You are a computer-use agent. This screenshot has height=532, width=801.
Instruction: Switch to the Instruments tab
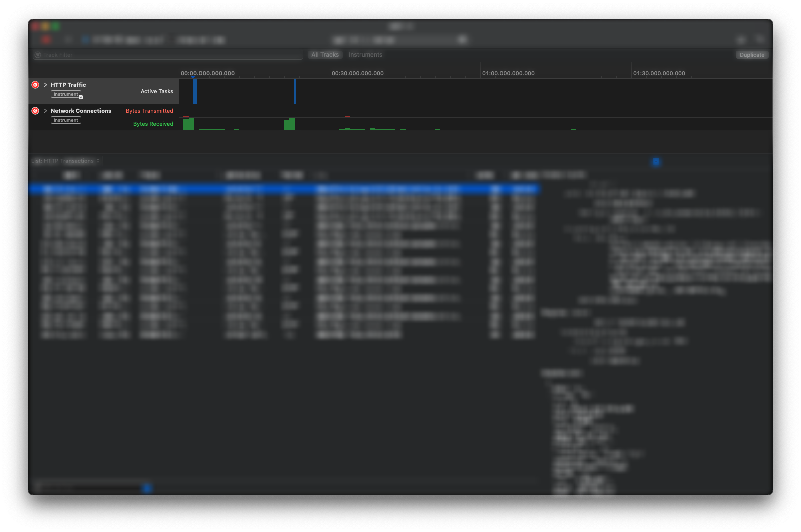point(365,55)
